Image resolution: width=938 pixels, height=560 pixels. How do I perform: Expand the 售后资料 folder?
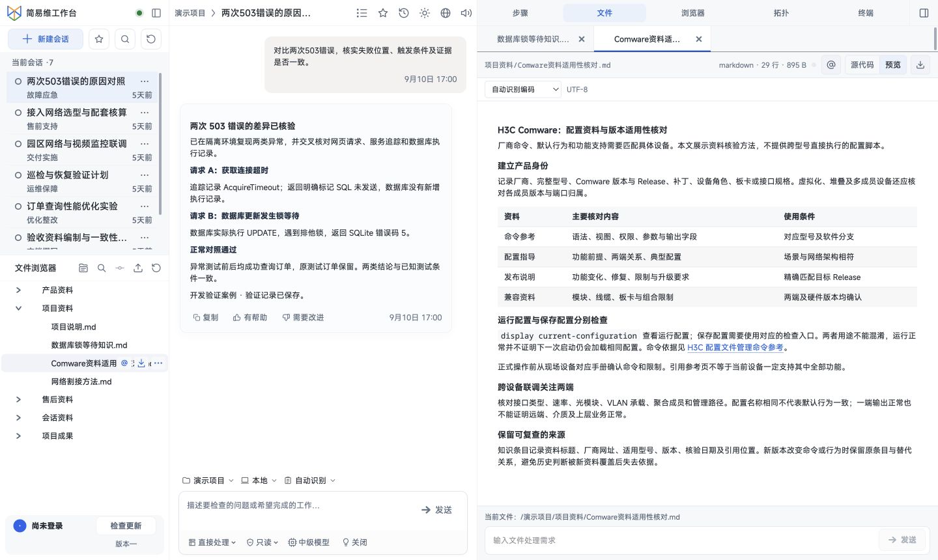(x=18, y=400)
